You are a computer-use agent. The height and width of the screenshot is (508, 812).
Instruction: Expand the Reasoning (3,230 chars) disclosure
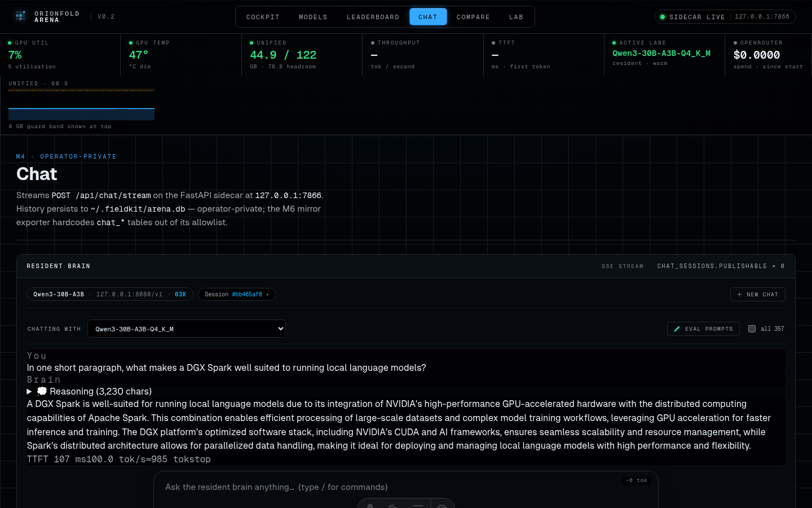pos(89,391)
